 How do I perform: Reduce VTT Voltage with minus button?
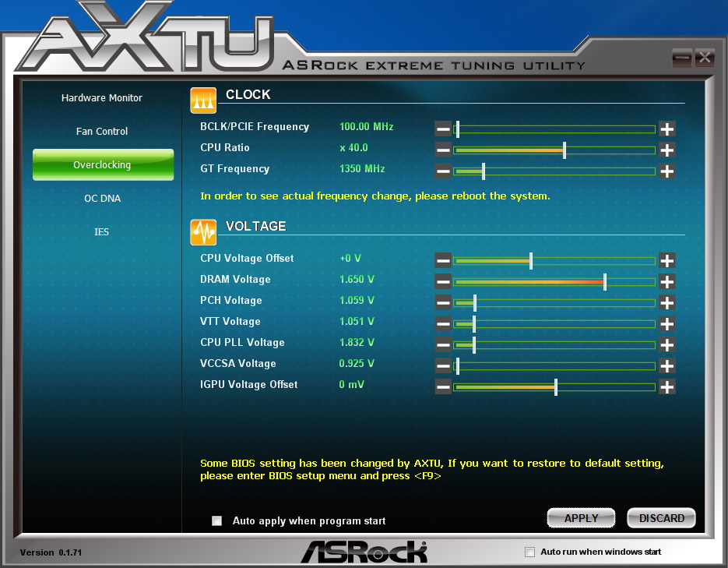click(443, 323)
